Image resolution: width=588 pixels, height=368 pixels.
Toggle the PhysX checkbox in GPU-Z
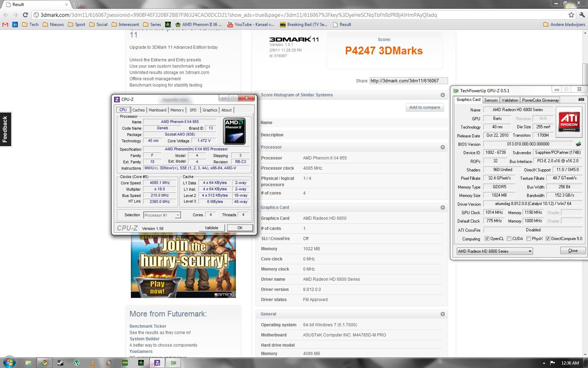528,238
